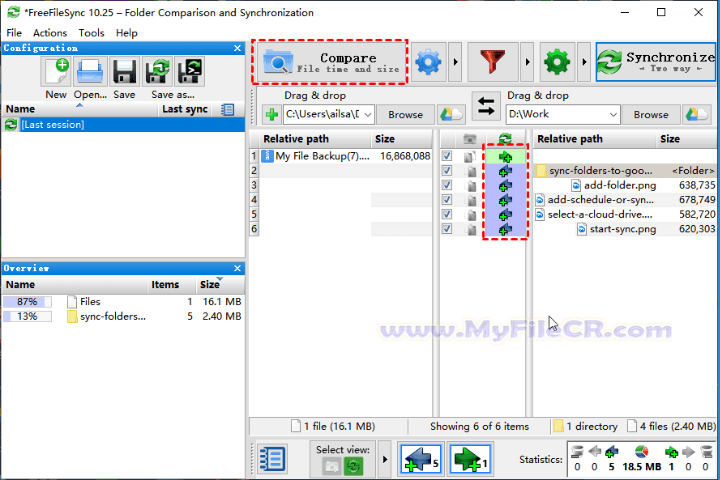Sort overview by Items column header
The height and width of the screenshot is (480, 720).
pyautogui.click(x=171, y=285)
